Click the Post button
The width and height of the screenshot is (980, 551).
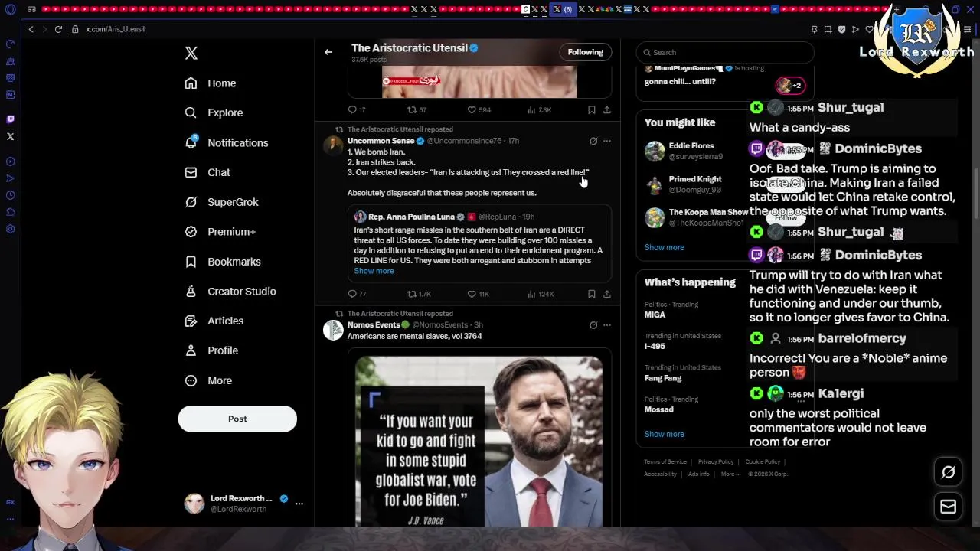click(237, 419)
